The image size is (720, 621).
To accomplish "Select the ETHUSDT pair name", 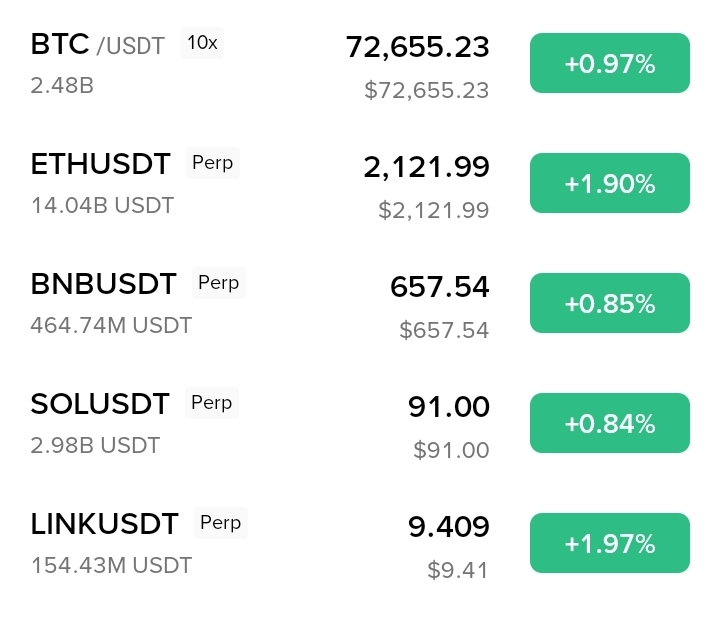I will [101, 164].
